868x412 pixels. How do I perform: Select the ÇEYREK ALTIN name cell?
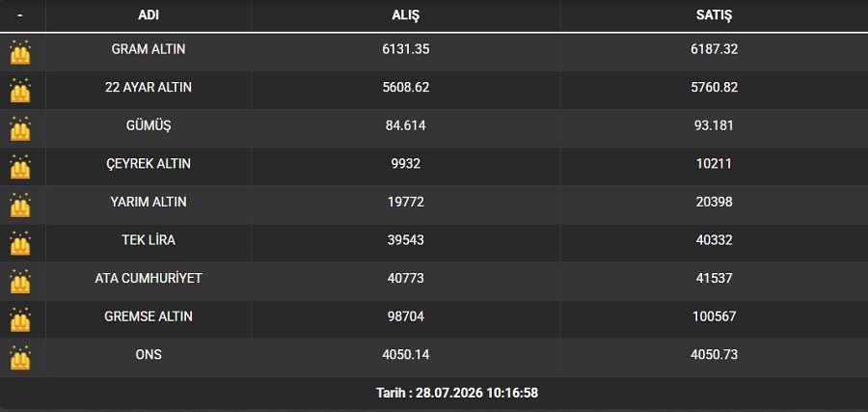[149, 164]
